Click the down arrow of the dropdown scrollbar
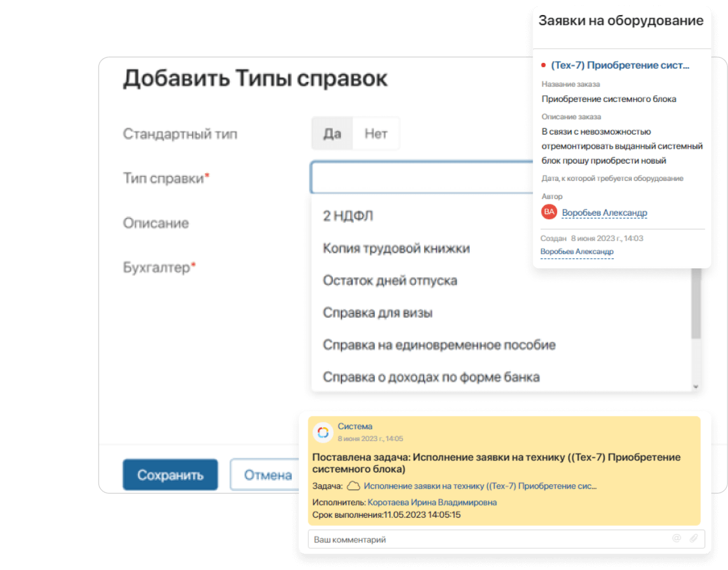 [x=696, y=386]
